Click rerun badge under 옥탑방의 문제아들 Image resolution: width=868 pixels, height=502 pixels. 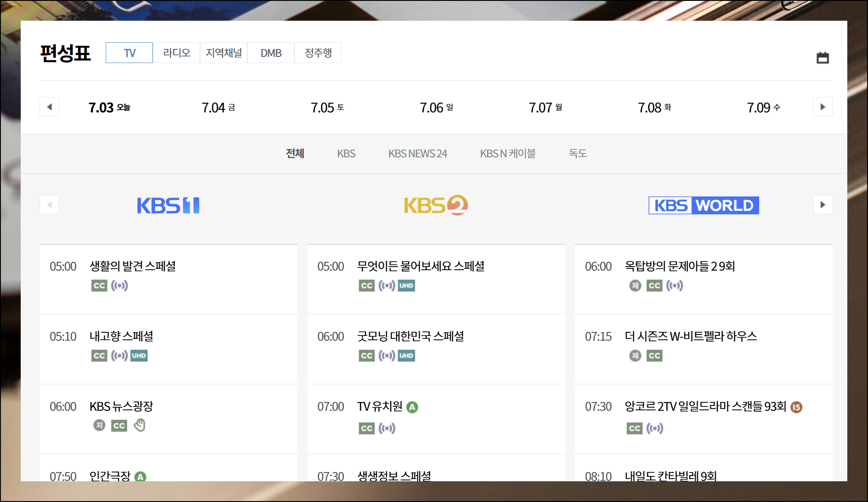(x=635, y=286)
